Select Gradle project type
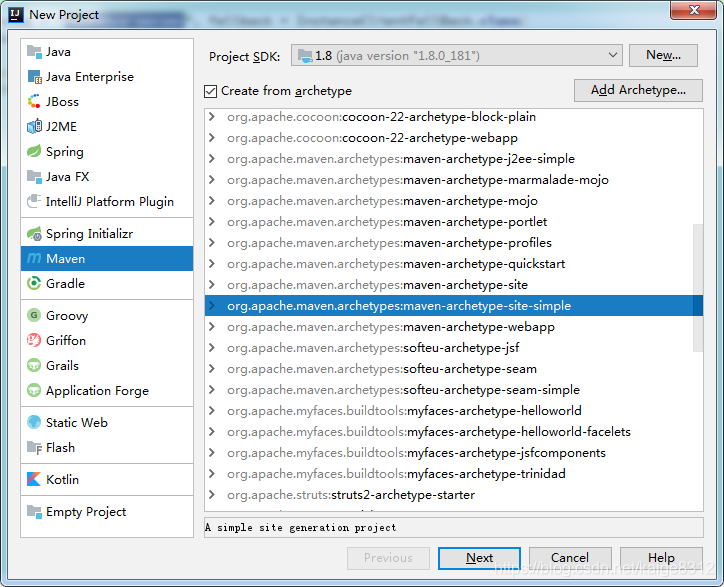The height and width of the screenshot is (587, 724). pyautogui.click(x=107, y=284)
